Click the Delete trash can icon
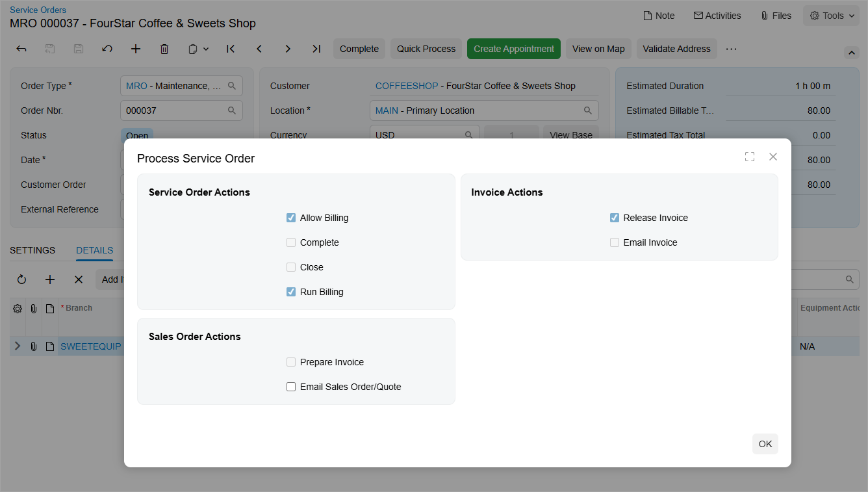This screenshot has height=492, width=868. tap(164, 49)
